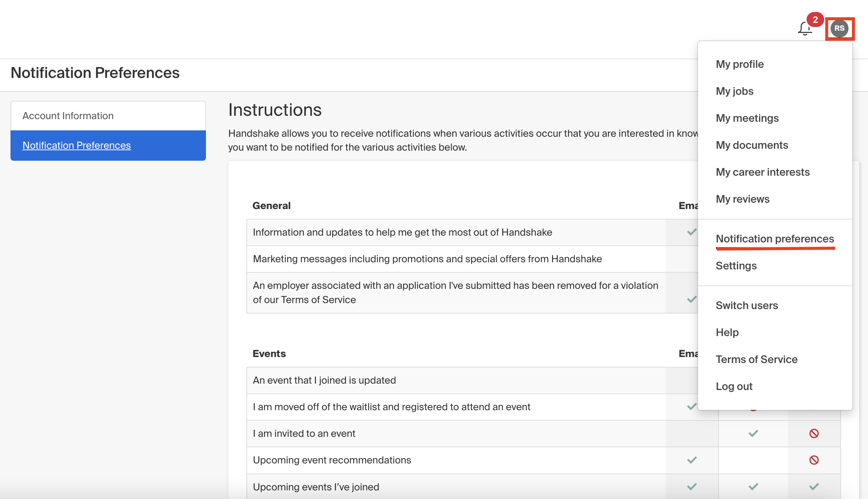The height and width of the screenshot is (499, 868).
Task: Switch to the Account Information tab
Action: pos(68,115)
